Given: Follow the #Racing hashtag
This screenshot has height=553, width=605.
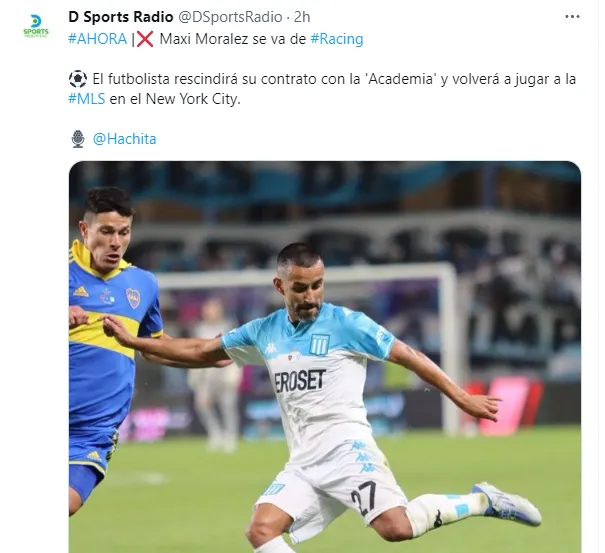Looking at the screenshot, I should tap(337, 39).
